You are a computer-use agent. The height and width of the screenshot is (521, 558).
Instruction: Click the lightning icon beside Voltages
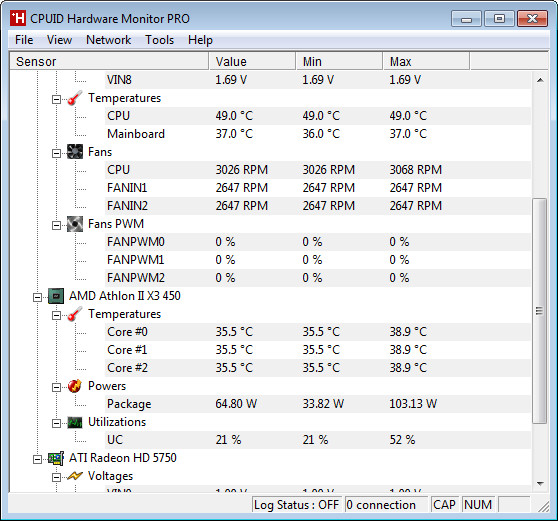coord(75,476)
